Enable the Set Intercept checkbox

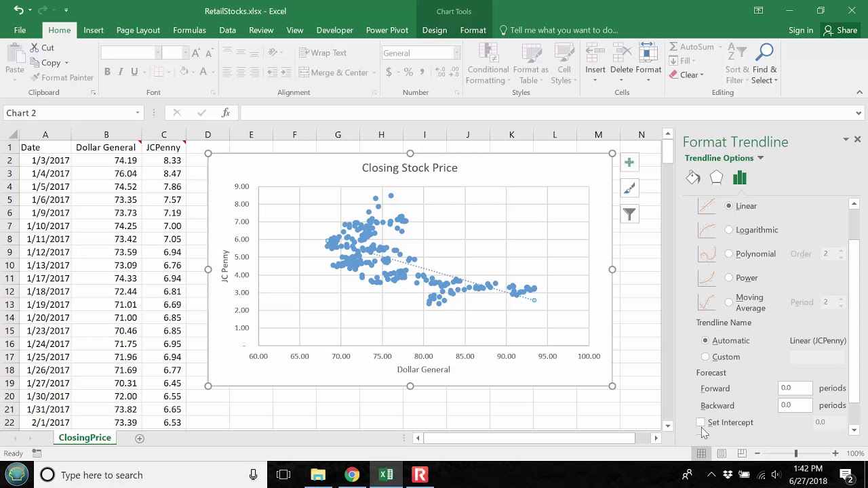[701, 422]
